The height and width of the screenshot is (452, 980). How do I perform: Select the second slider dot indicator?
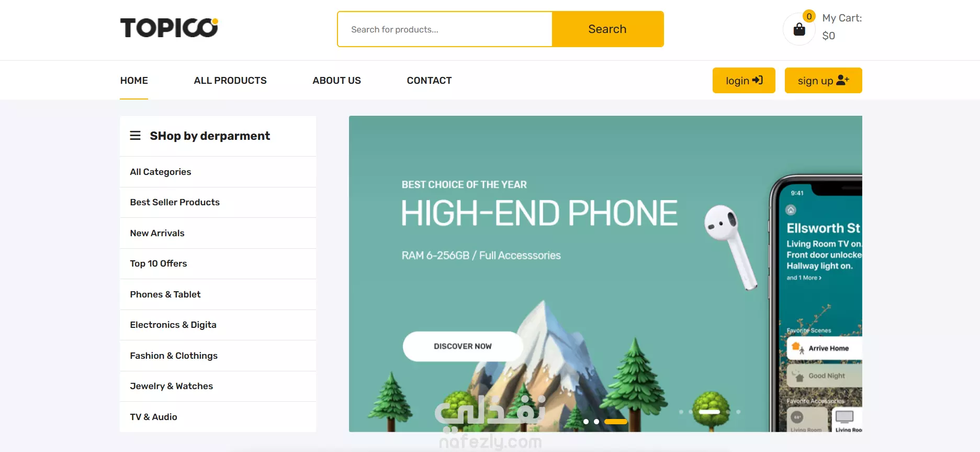pyautogui.click(x=596, y=422)
